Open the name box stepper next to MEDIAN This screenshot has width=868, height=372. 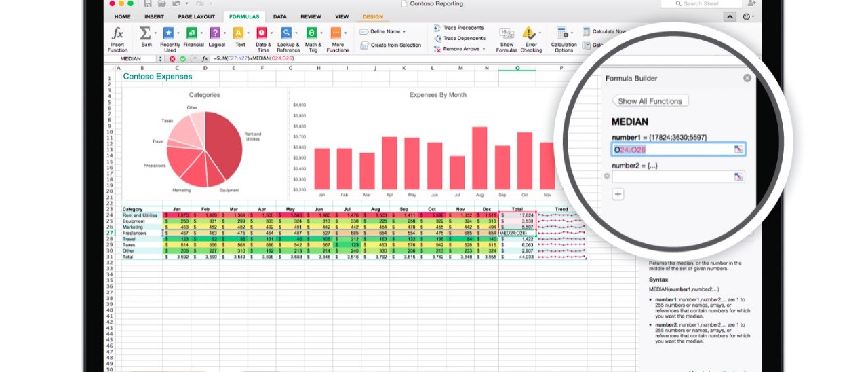click(160, 59)
